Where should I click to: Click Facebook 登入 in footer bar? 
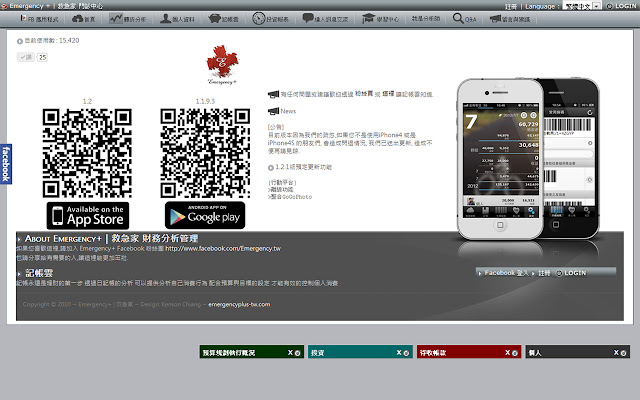(x=506, y=273)
